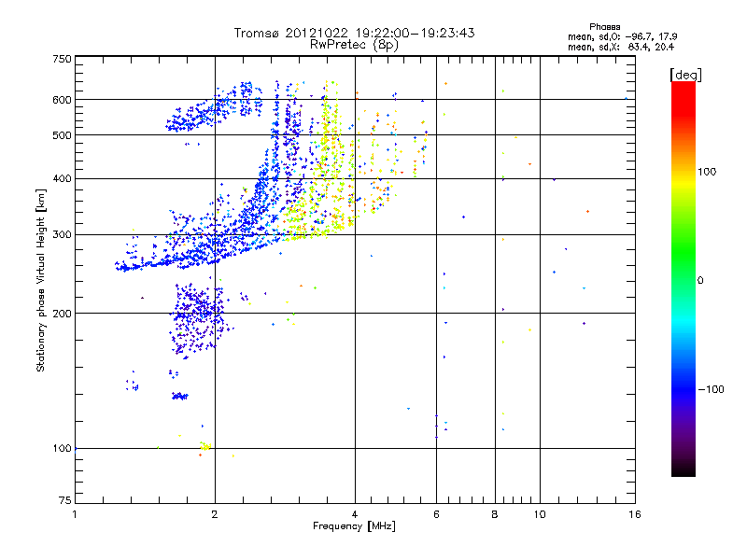Click the y-axis tick label '600'
The image size is (747, 560).
[62, 100]
